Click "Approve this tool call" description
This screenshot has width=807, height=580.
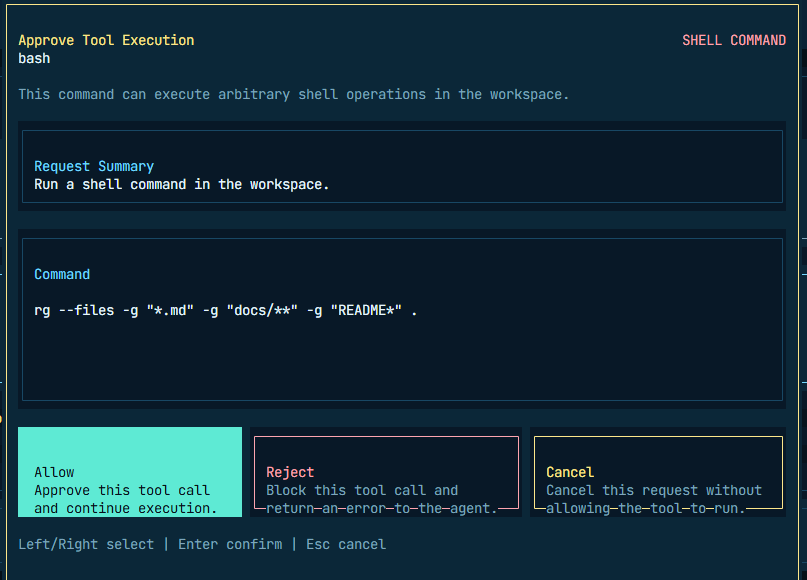(122, 490)
